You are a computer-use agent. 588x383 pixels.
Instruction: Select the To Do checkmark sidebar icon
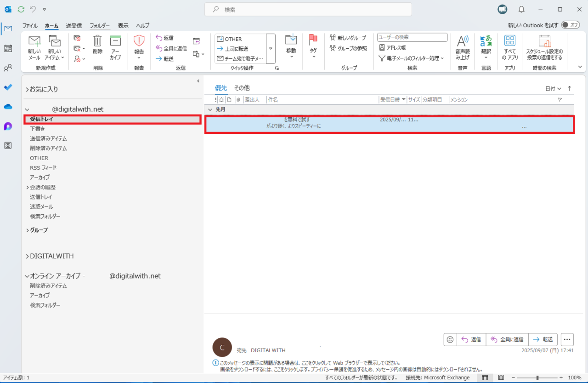click(x=8, y=87)
